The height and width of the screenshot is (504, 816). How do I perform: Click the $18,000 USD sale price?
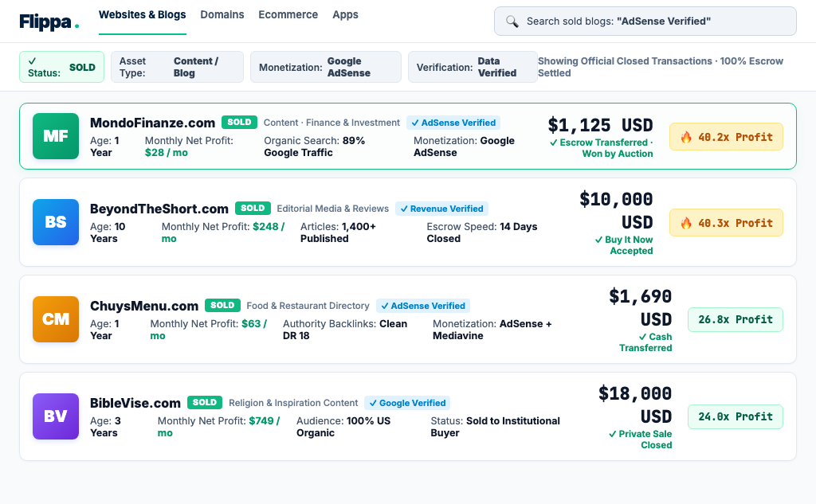click(x=635, y=405)
